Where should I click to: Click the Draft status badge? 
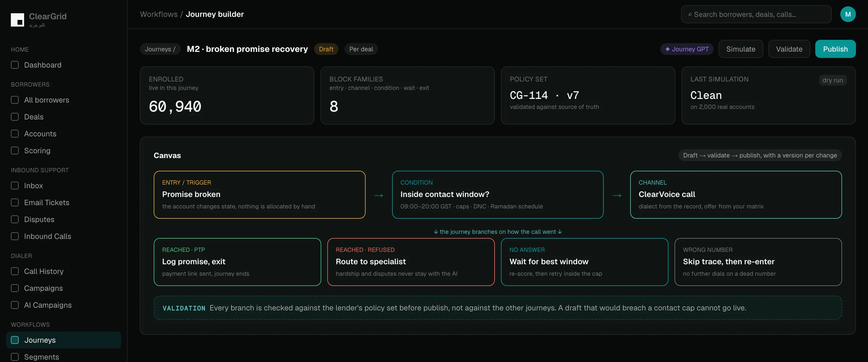[x=326, y=49]
